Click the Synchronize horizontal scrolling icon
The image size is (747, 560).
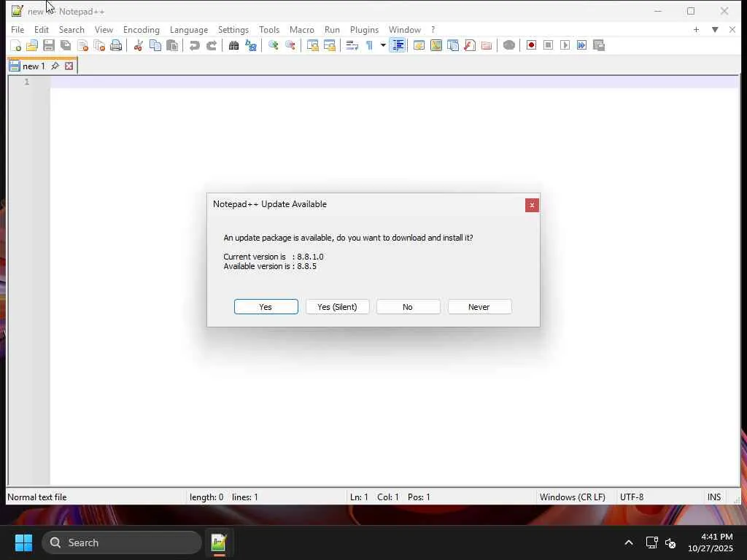coord(329,45)
